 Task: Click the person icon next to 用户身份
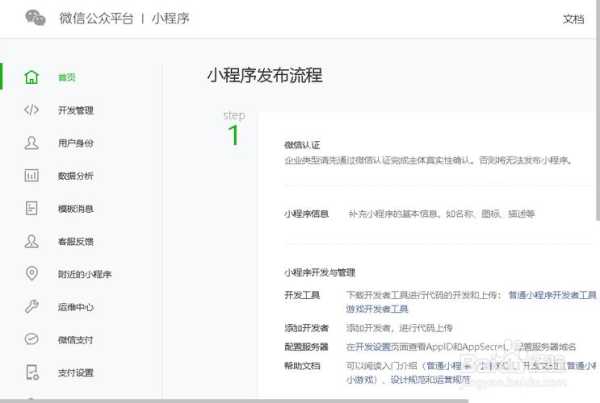coord(31,143)
